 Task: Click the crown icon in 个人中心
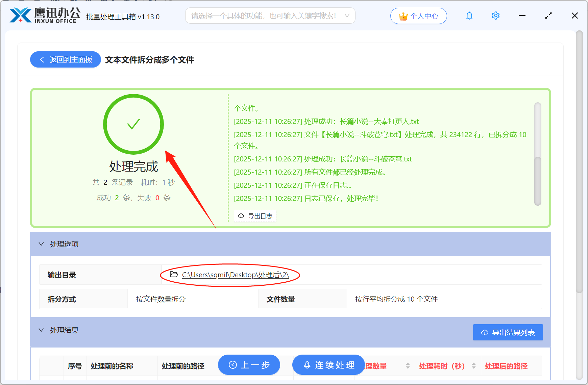(x=403, y=16)
